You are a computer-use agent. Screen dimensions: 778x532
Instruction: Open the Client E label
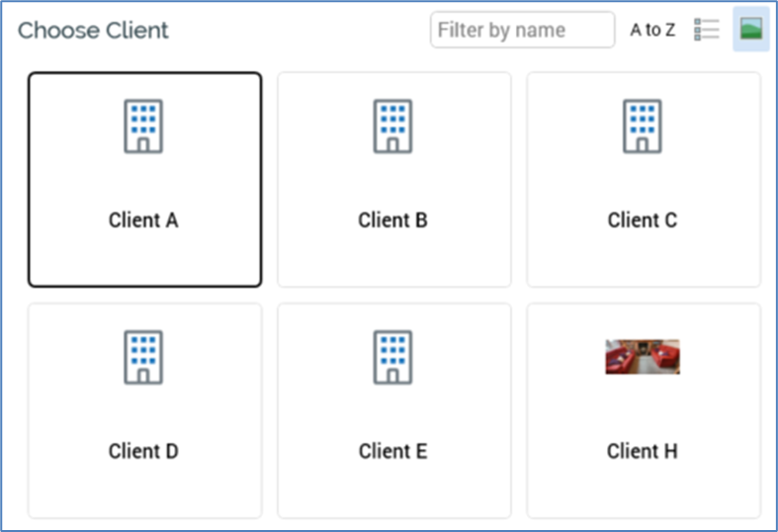click(392, 452)
